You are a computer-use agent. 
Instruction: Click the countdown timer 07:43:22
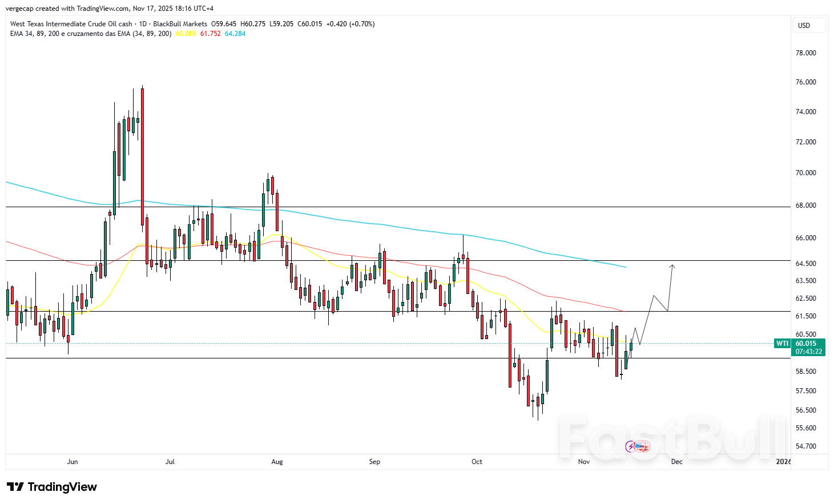[808, 352]
